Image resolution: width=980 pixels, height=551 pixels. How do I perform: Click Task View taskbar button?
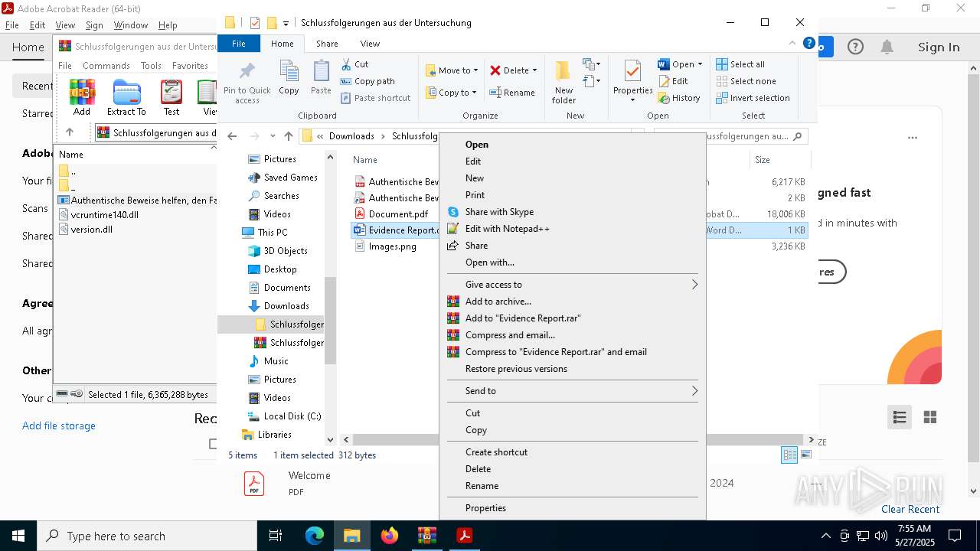(276, 536)
